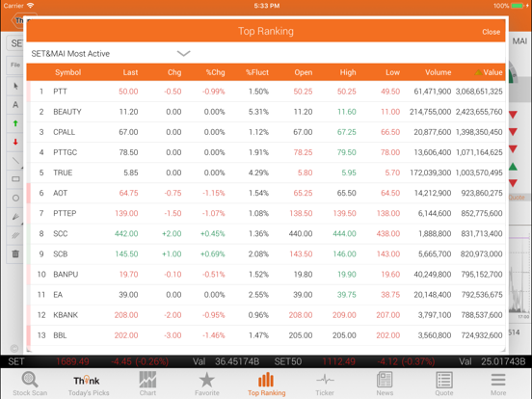The height and width of the screenshot is (399, 532).
Task: Click BEAUTY volume 214,755,000
Action: click(x=430, y=112)
